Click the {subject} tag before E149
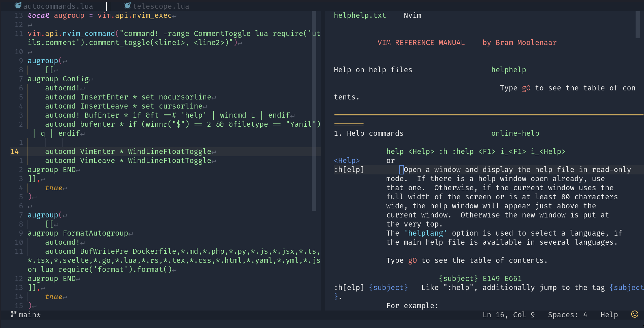Screen dimensions: 644x328 pyautogui.click(x=458, y=279)
